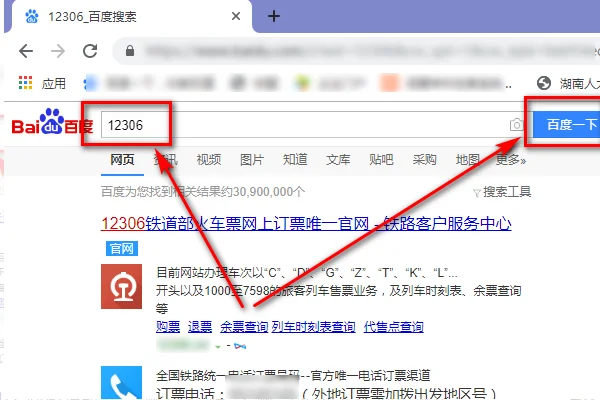
Task: Click the red railway logo thumbnail
Action: pyautogui.click(x=121, y=286)
